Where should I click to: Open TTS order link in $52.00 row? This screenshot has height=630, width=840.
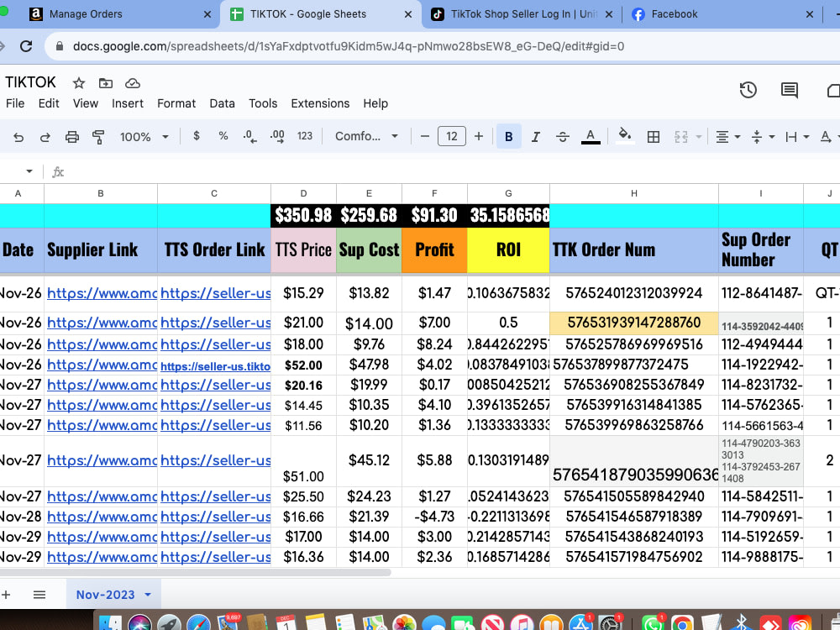pyautogui.click(x=215, y=366)
